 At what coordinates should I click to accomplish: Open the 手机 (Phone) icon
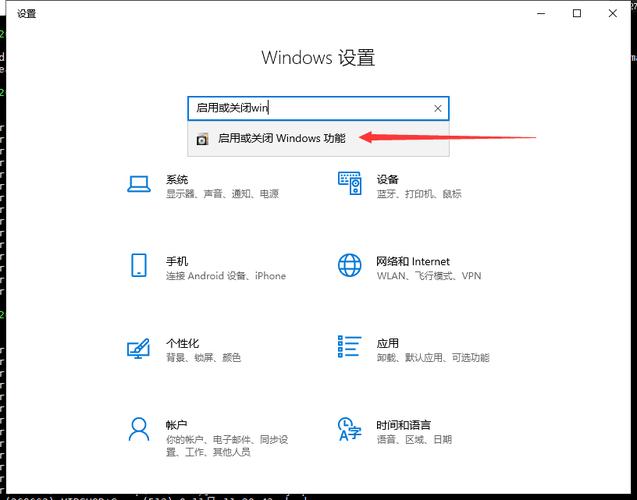coord(139,265)
